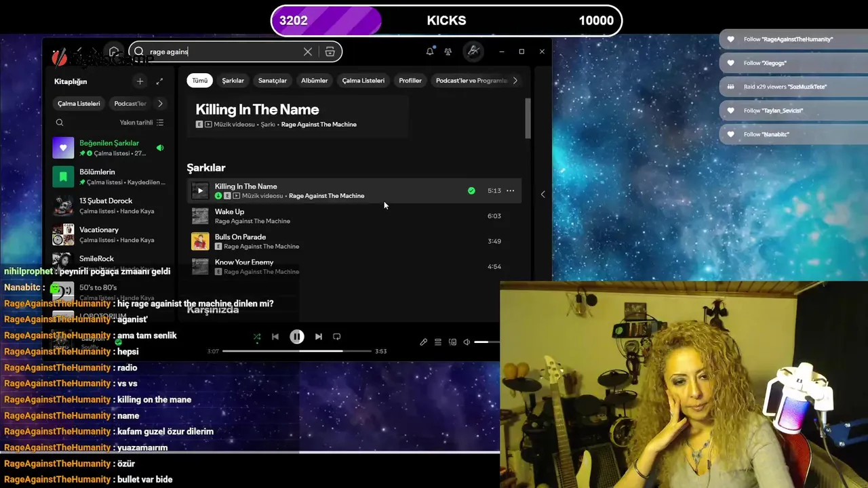The width and height of the screenshot is (868, 488).
Task: Toggle shuffle playback
Action: (x=257, y=337)
